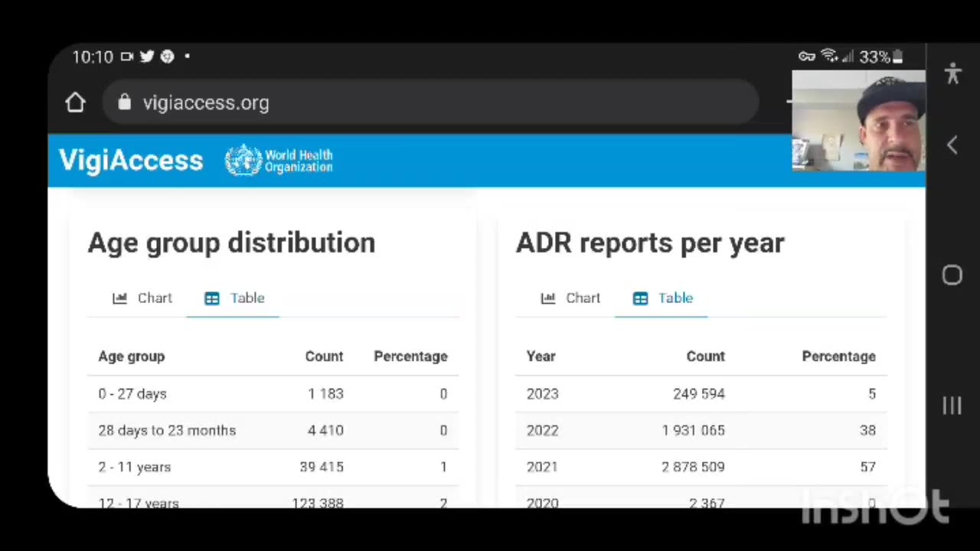Click the webcam video thumbnail overlay
Image resolution: width=980 pixels, height=551 pixels.
tap(858, 121)
